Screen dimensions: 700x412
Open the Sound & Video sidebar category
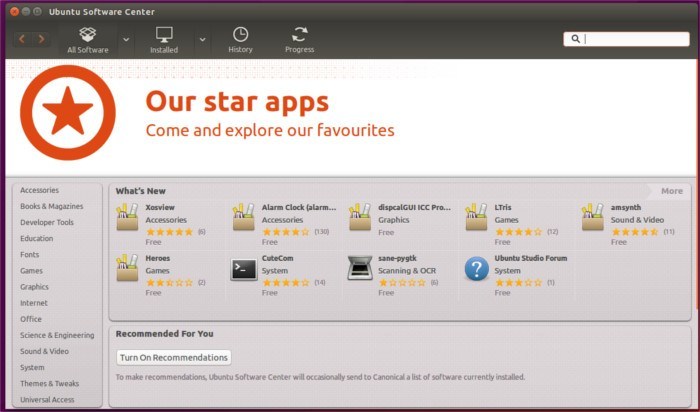(44, 351)
